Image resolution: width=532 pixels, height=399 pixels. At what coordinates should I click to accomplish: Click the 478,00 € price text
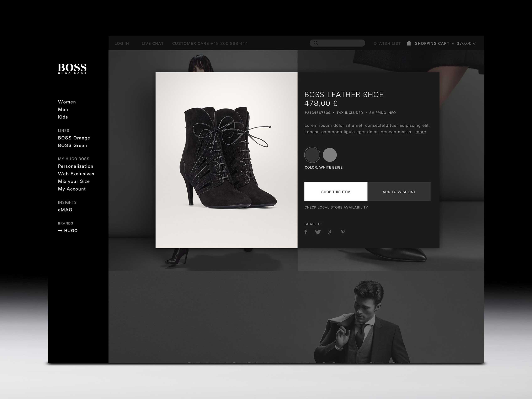(321, 103)
